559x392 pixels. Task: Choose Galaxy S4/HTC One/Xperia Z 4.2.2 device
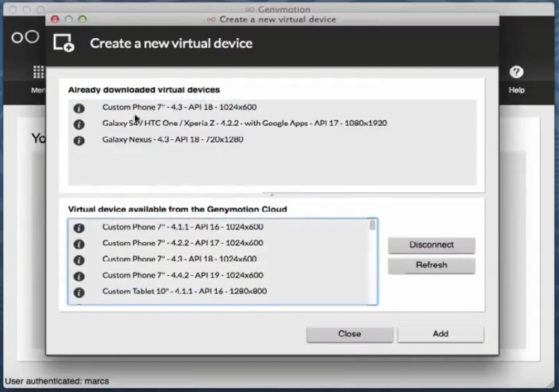244,123
